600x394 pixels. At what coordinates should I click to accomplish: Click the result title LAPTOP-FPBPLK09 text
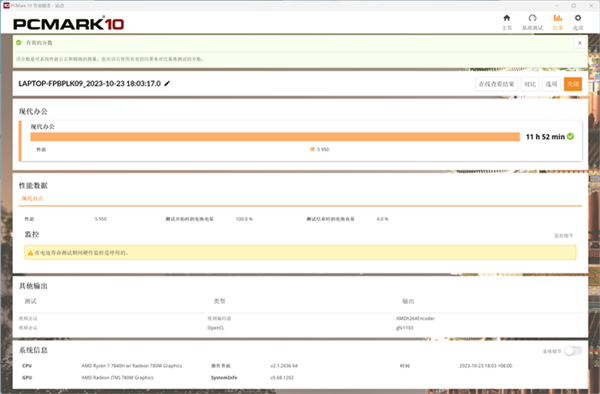point(90,83)
